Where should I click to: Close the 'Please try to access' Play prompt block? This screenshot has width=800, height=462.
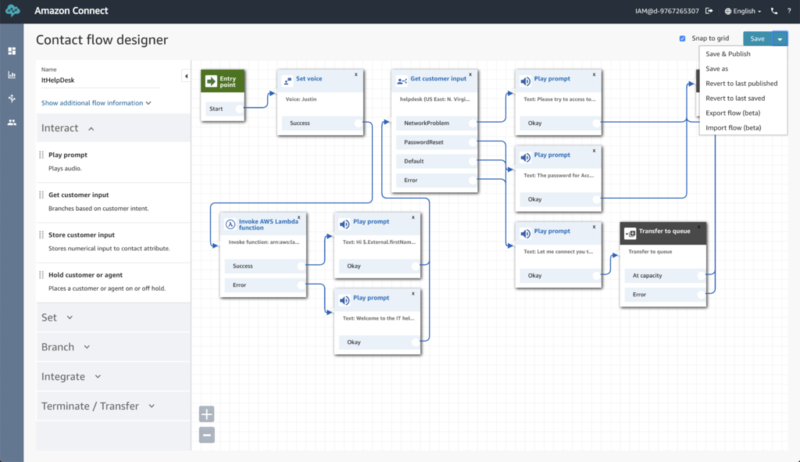(x=594, y=74)
